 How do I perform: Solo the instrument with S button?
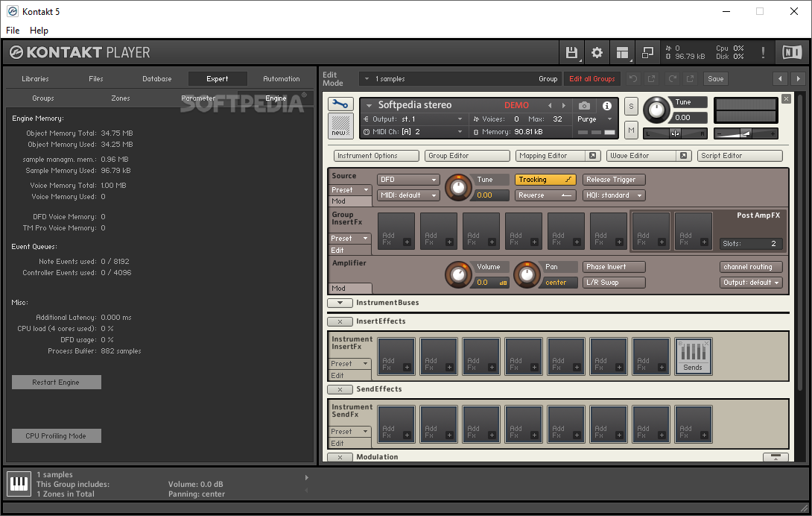point(631,107)
